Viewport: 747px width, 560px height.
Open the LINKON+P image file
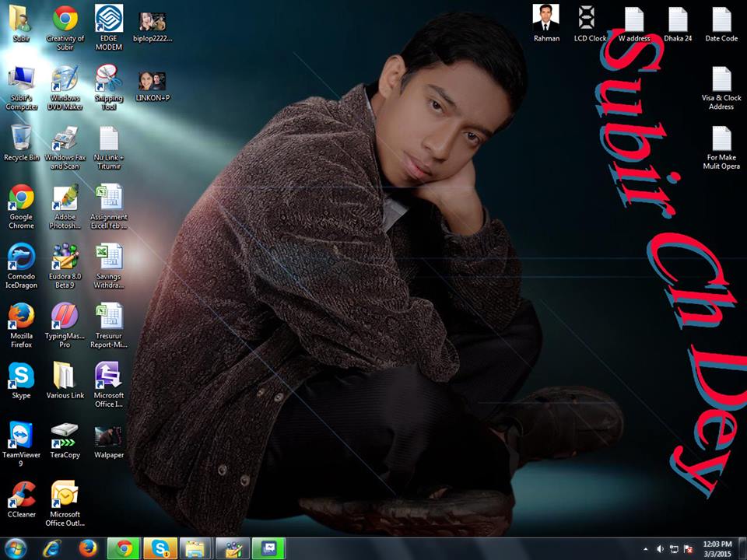click(153, 86)
